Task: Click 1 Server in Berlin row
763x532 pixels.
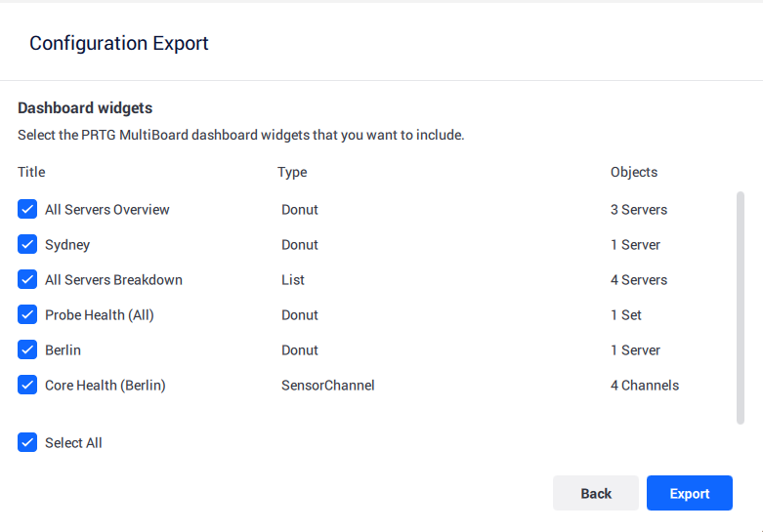Action: point(635,350)
